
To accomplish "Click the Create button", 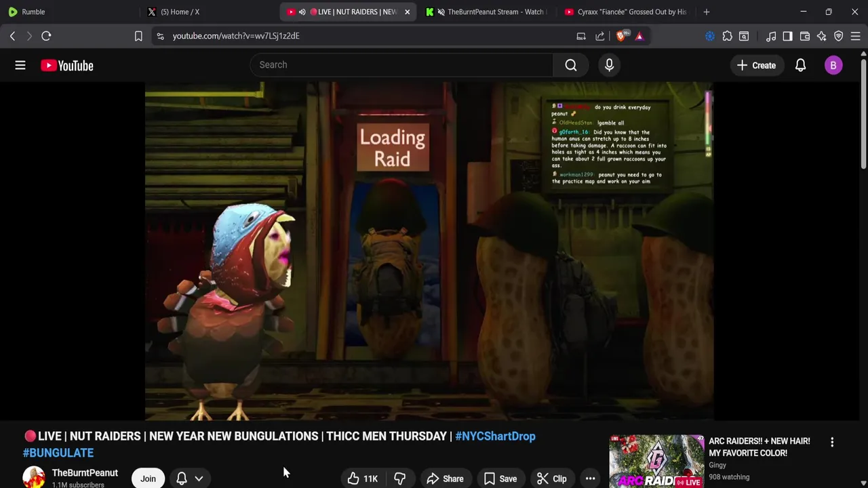I will 756,65.
